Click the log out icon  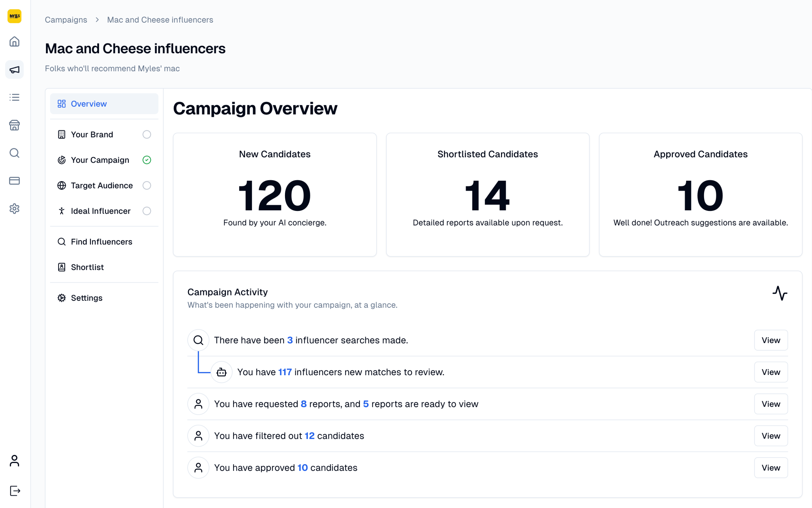15,491
